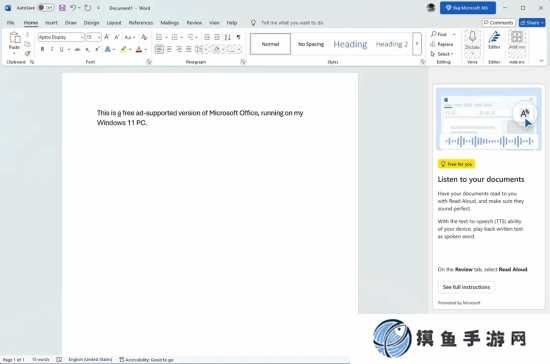This screenshot has width=550, height=364.
Task: Switch to the References tab
Action: [141, 23]
